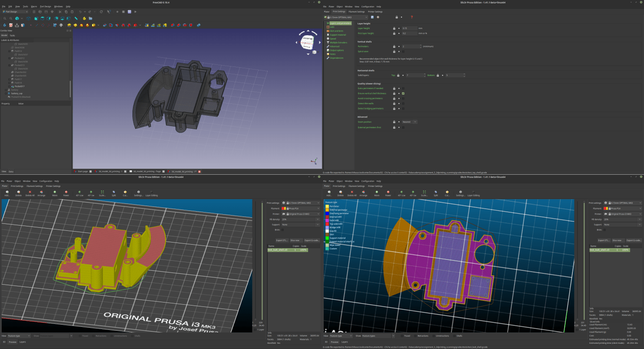
Task: Click Create group folder icon in FreeCAD
Action: [x=90, y=18]
